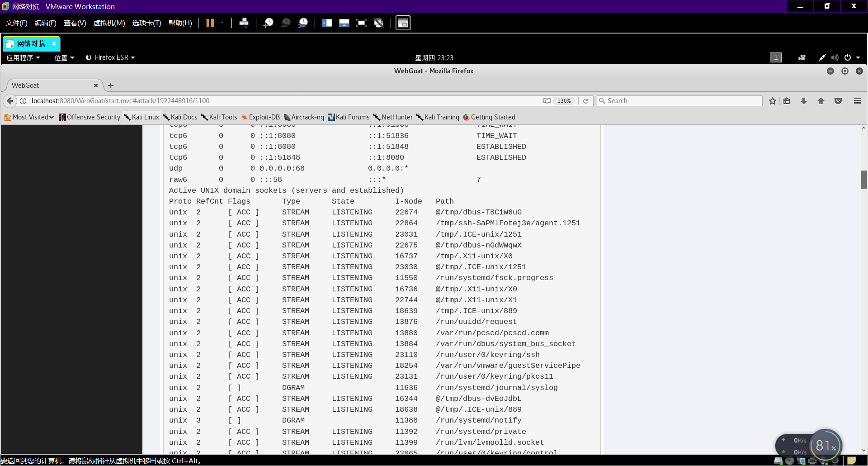Image resolution: width=868 pixels, height=466 pixels.
Task: Go back with the Firefox back arrow
Action: [10, 101]
